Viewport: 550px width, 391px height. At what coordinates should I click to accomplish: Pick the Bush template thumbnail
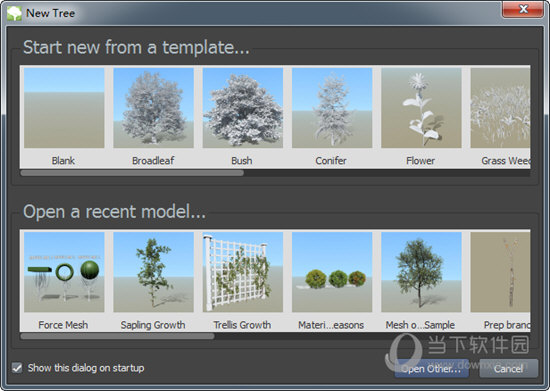coord(243,108)
